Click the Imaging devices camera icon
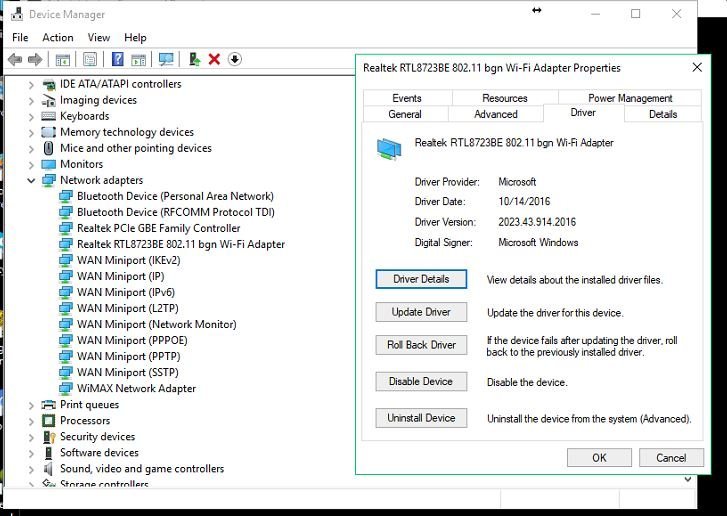This screenshot has height=516, width=727. (49, 100)
